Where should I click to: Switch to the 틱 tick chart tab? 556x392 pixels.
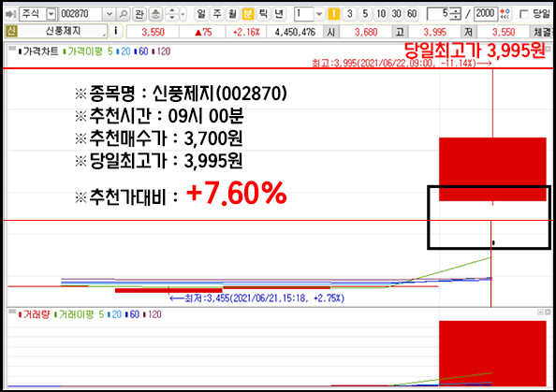(263, 14)
